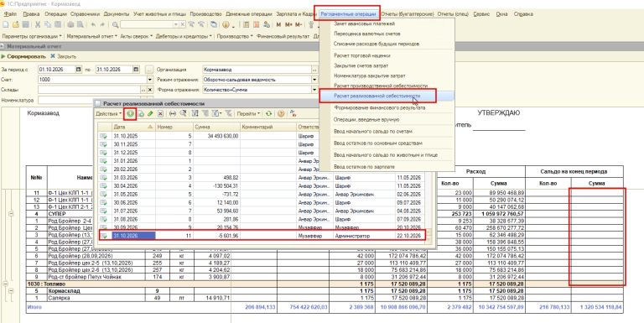Click the Undo arrow icon
Viewport: 644px width, 323px height.
[94, 24]
